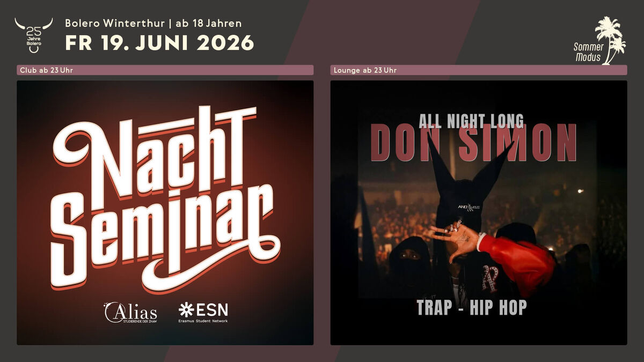Image resolution: width=644 pixels, height=362 pixels.
Task: Click the DON SIMON red headline
Action: 473,143
